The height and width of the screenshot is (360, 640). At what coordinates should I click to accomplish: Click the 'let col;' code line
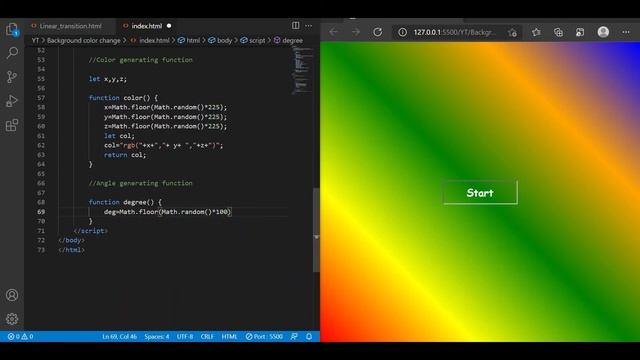(119, 136)
